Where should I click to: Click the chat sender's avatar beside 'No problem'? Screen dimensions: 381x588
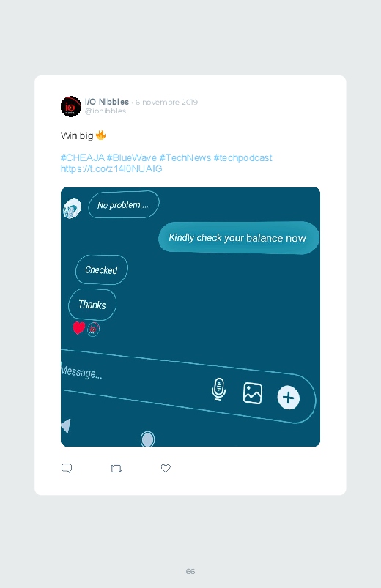pyautogui.click(x=72, y=209)
